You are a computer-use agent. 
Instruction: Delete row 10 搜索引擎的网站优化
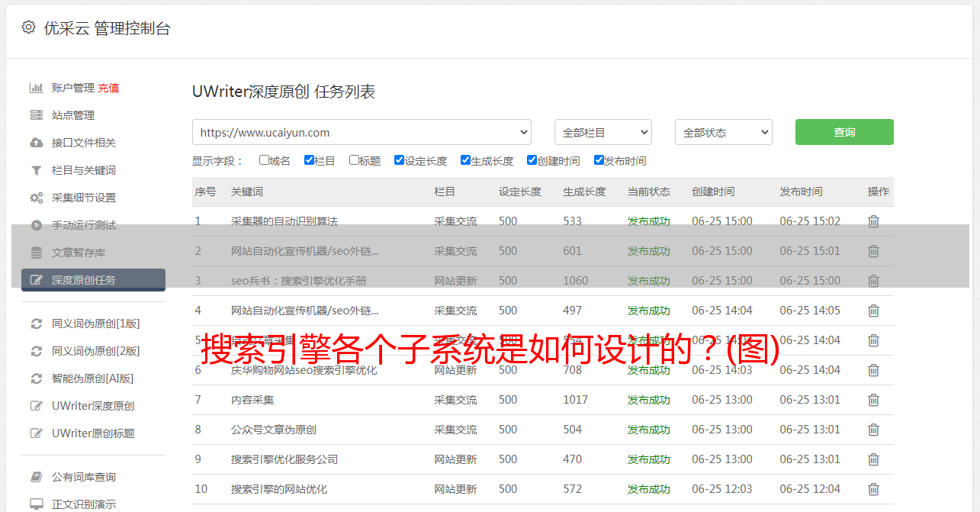874,489
